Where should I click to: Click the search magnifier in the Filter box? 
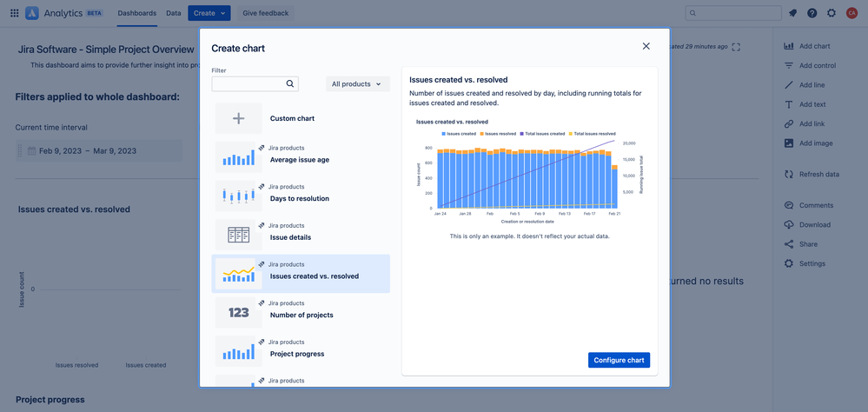tap(290, 84)
